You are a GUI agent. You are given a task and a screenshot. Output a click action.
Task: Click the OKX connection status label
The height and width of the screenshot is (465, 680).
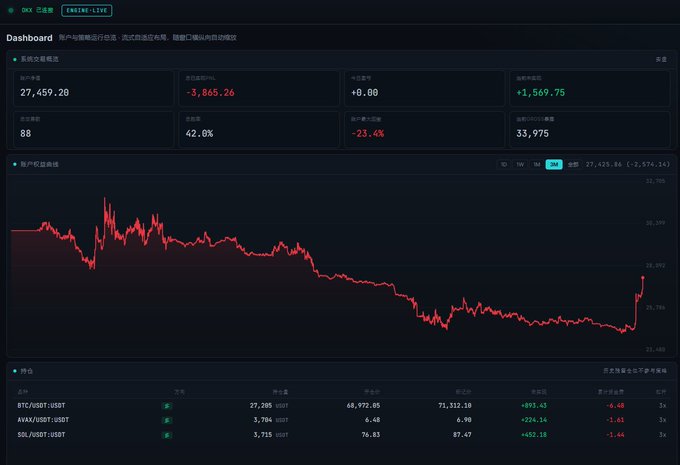click(x=37, y=10)
